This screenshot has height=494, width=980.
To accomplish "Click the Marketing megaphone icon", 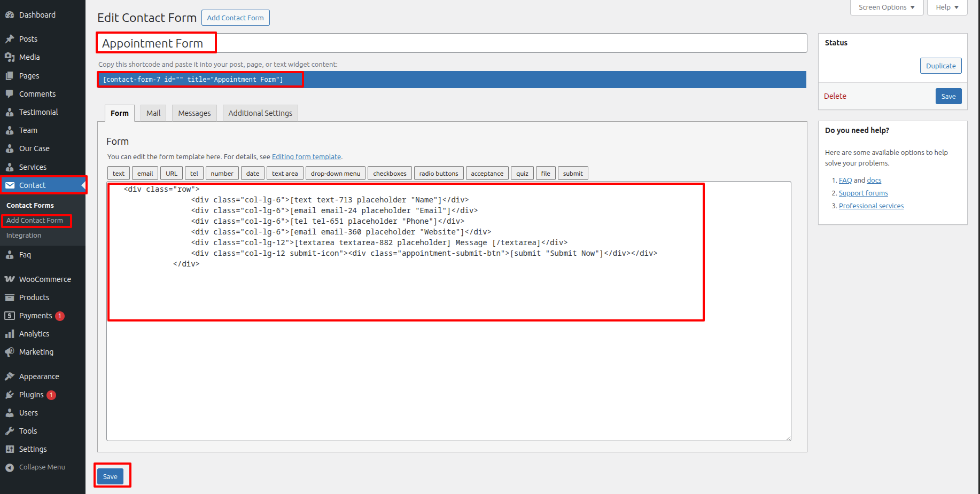I will (10, 352).
